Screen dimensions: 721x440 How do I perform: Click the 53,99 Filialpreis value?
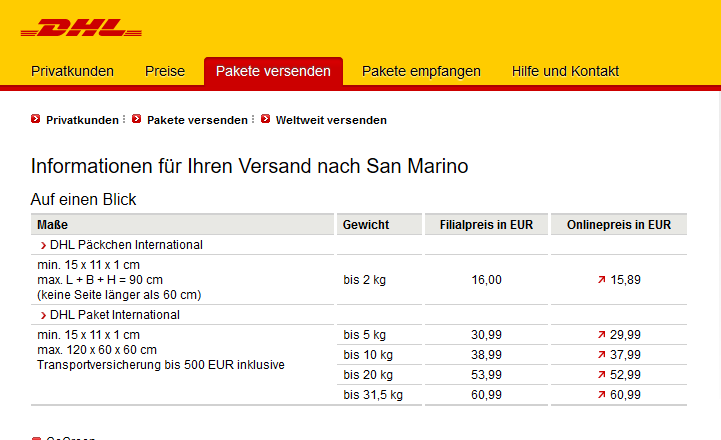pyautogui.click(x=486, y=375)
